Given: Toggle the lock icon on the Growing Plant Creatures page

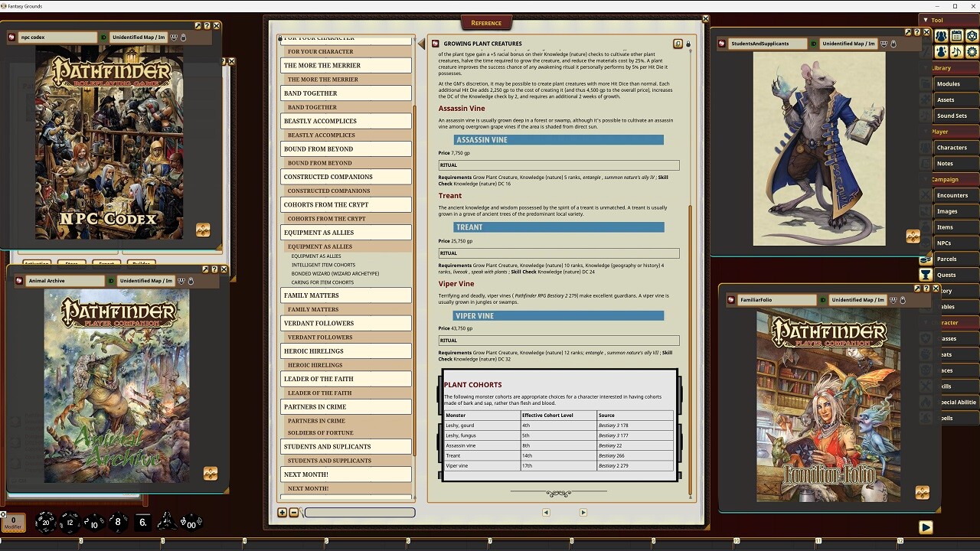Looking at the screenshot, I should (x=688, y=44).
